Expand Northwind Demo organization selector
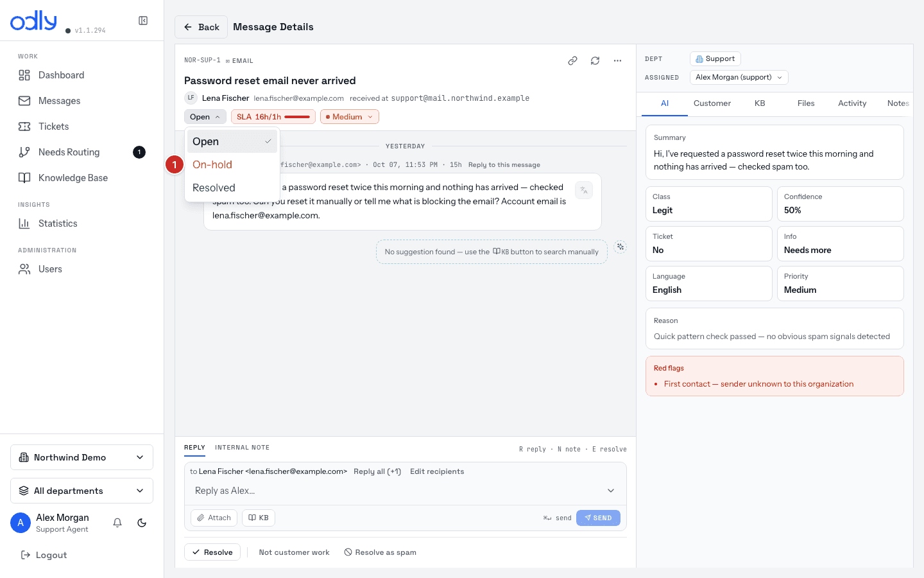Screen dimensions: 924x578 (x=82, y=457)
